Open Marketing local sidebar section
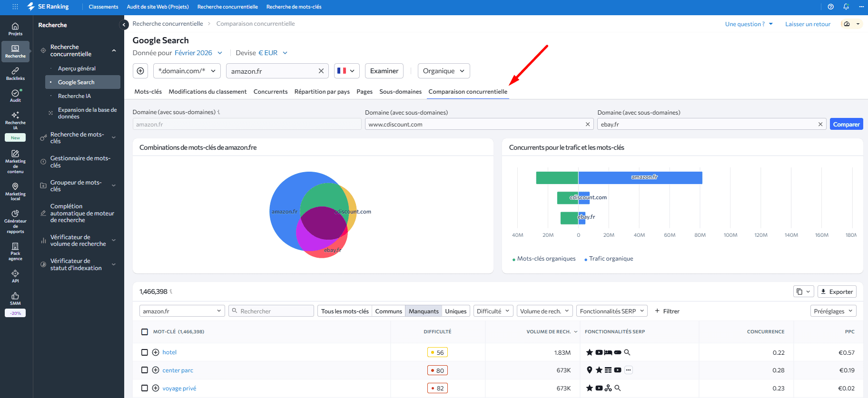868x398 pixels. pos(15,192)
